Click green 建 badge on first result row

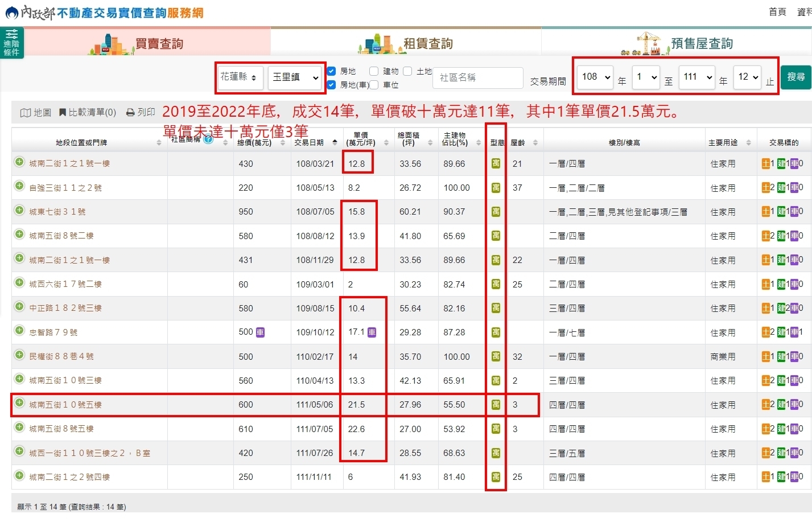(782, 163)
